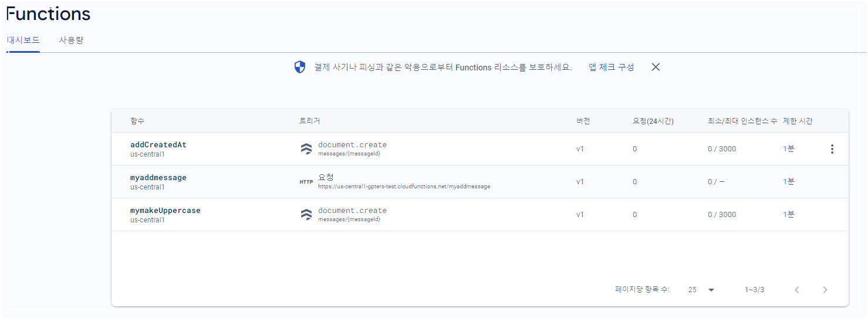Click the 요청 trigger label for myaddmessage
This screenshot has width=868, height=318.
(x=326, y=177)
